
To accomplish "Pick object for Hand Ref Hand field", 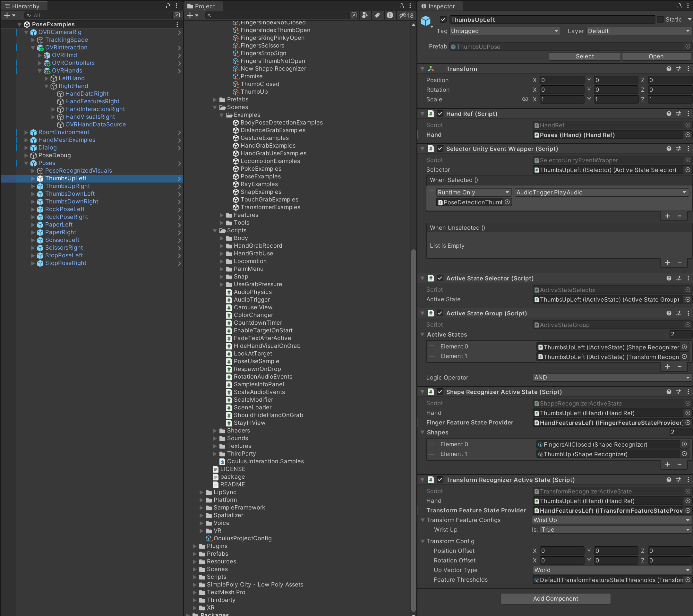I will 688,135.
